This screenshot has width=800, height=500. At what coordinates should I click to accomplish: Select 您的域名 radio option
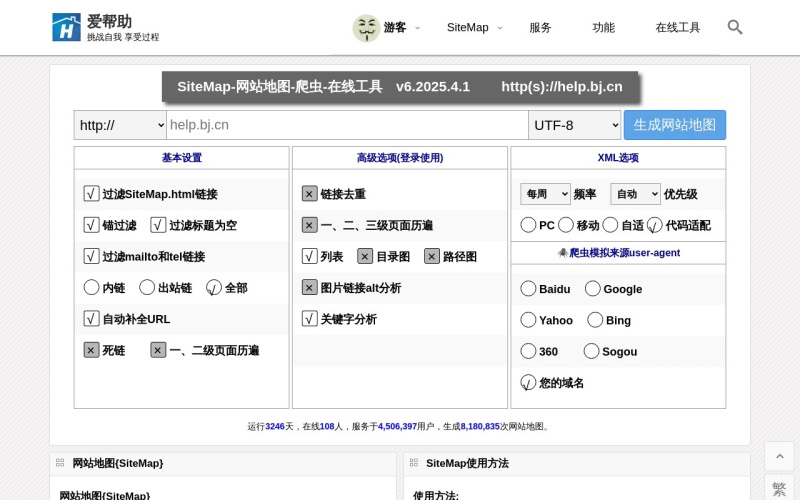528,382
